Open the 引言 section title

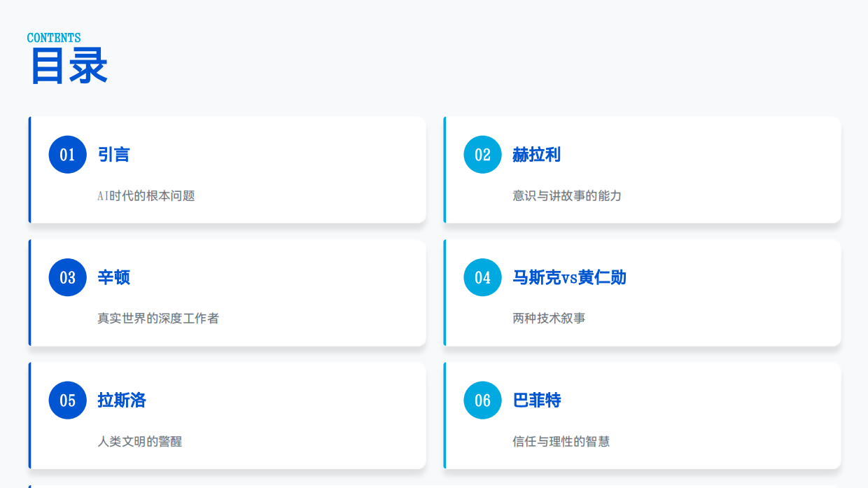point(112,154)
